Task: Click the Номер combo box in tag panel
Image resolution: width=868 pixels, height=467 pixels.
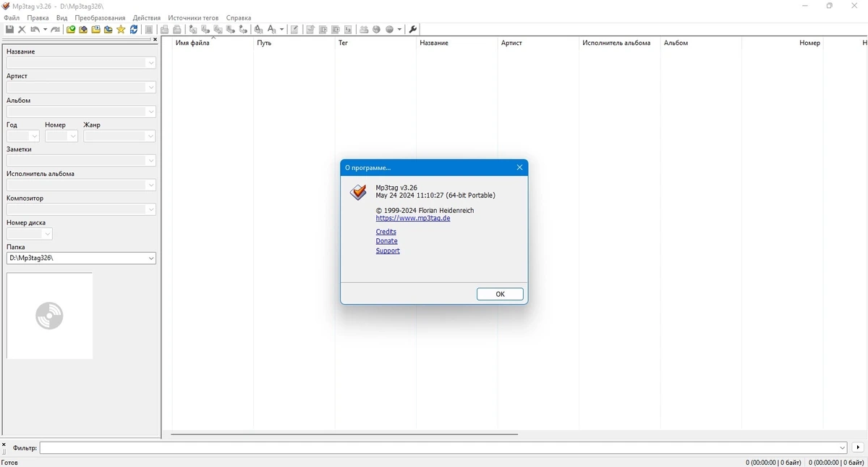Action: tap(61, 136)
